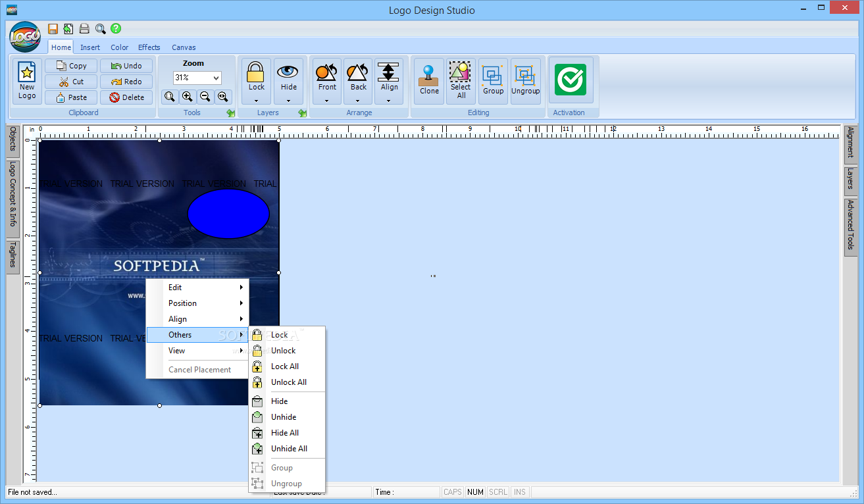The image size is (864, 504).
Task: Select the blue ellipse on the canvas
Action: tap(228, 214)
